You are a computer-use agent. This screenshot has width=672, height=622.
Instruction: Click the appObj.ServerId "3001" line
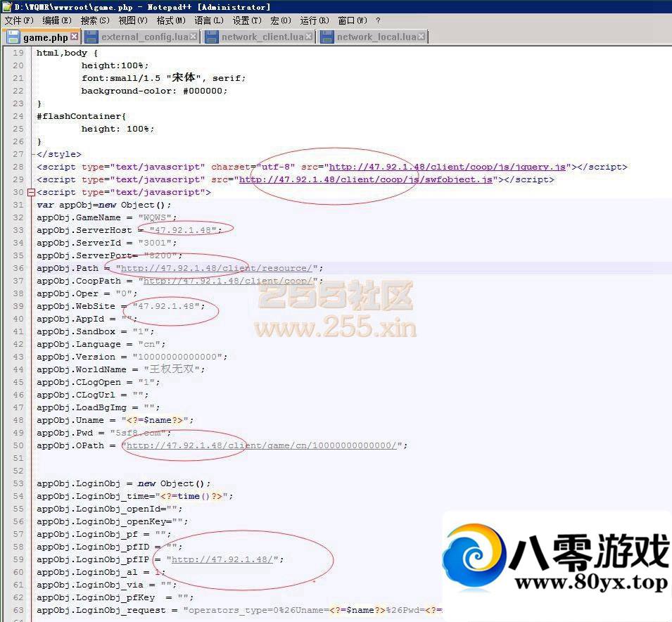pyautogui.click(x=107, y=243)
